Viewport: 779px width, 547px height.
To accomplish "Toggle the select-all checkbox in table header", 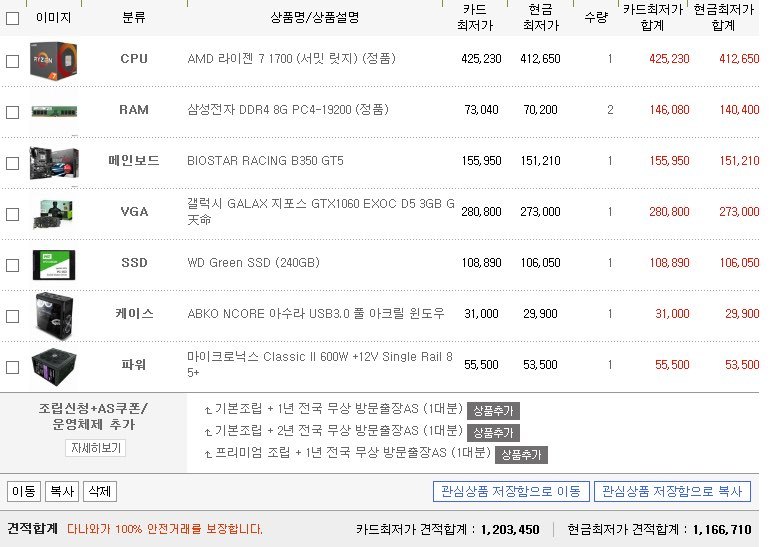I will coord(12,18).
